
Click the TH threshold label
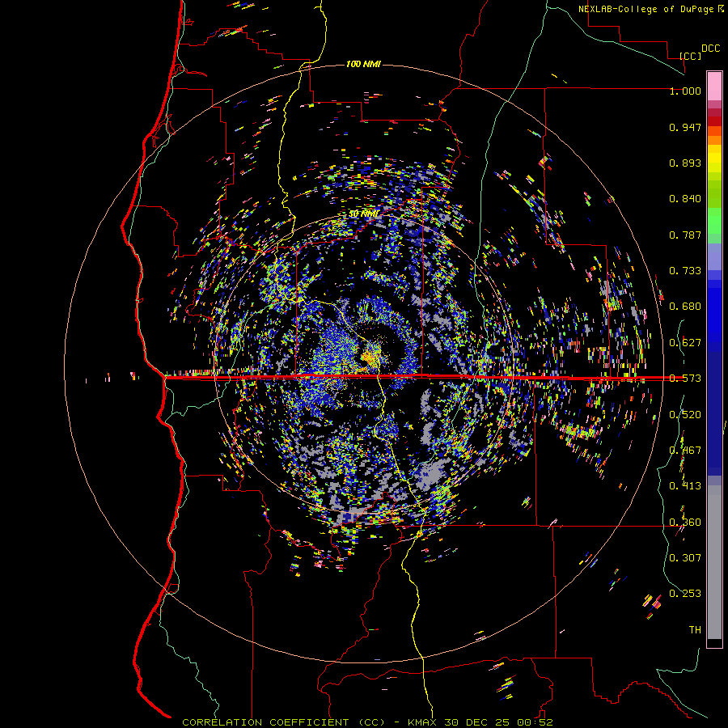(x=695, y=629)
